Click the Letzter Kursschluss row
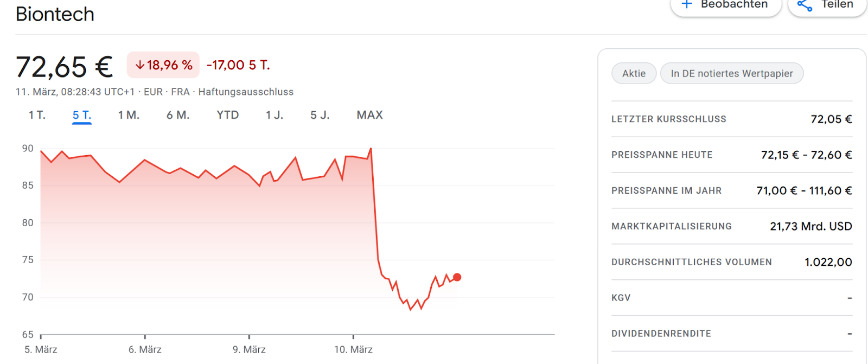The width and height of the screenshot is (868, 364). 731,119
